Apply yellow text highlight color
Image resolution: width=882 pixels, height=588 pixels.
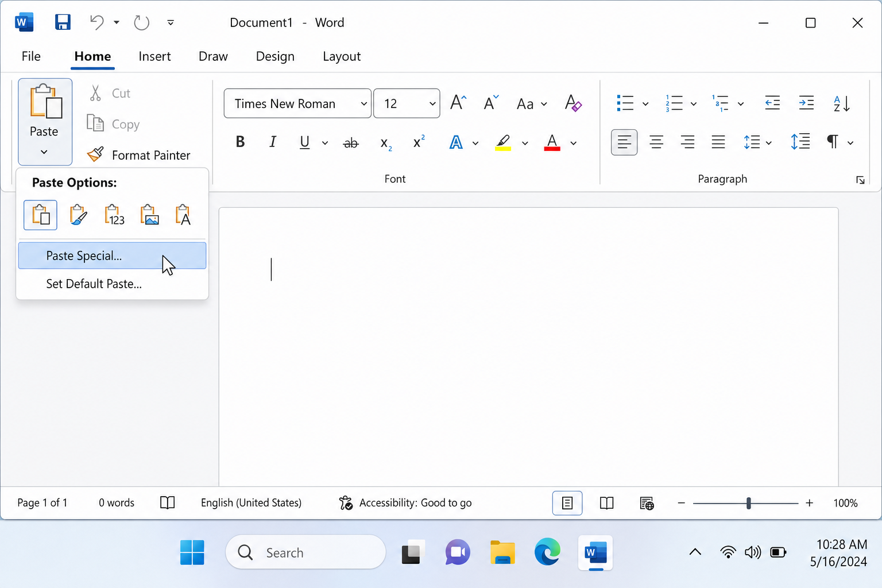pyautogui.click(x=503, y=142)
